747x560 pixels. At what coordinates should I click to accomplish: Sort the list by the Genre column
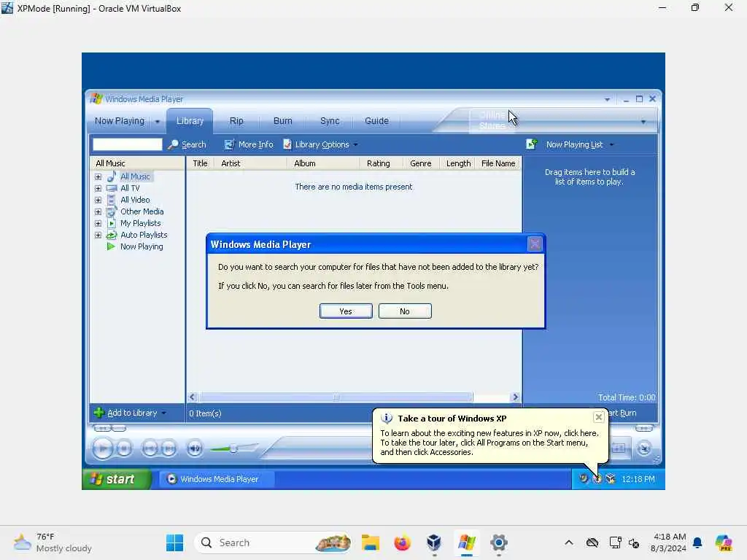point(421,163)
